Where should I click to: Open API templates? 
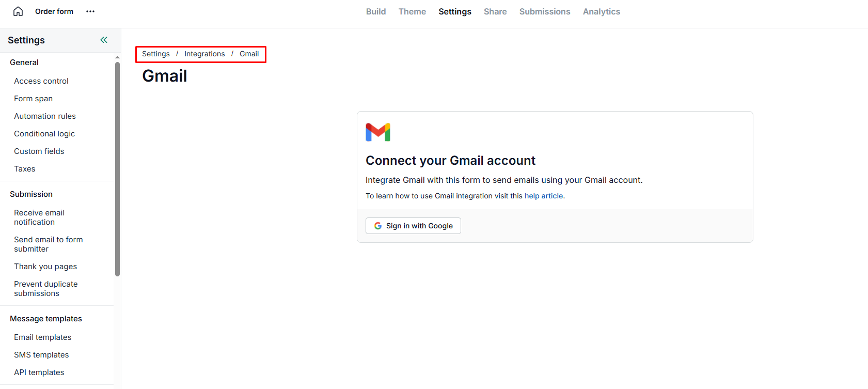(x=39, y=372)
